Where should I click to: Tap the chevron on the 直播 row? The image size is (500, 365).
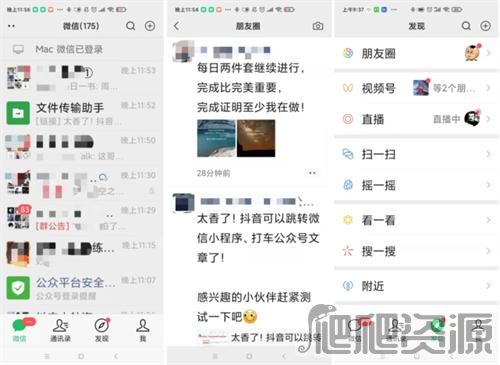coord(488,119)
